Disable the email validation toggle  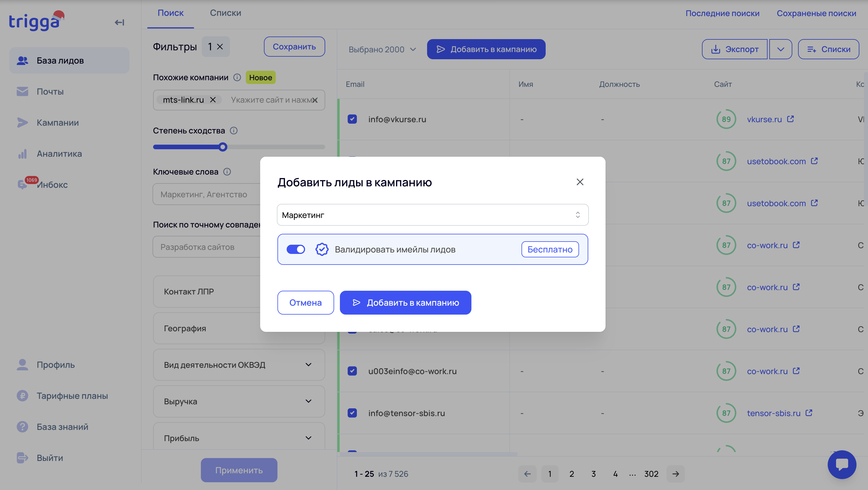(x=296, y=249)
